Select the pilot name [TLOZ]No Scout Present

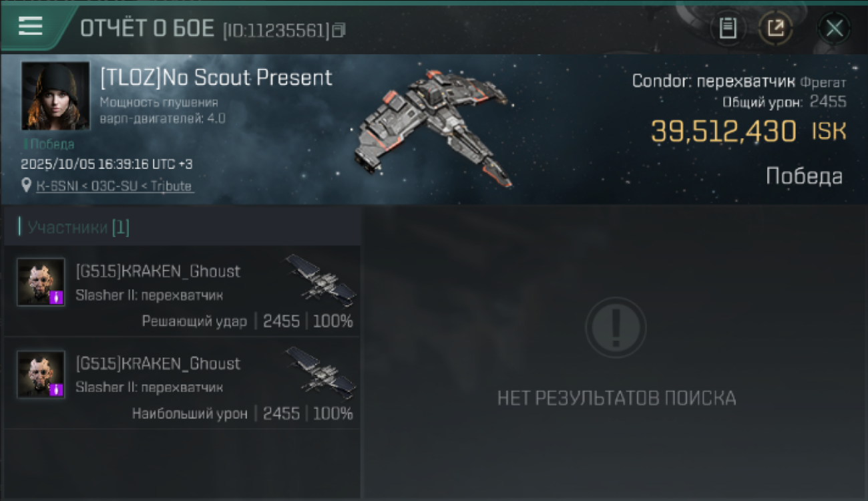(x=216, y=77)
